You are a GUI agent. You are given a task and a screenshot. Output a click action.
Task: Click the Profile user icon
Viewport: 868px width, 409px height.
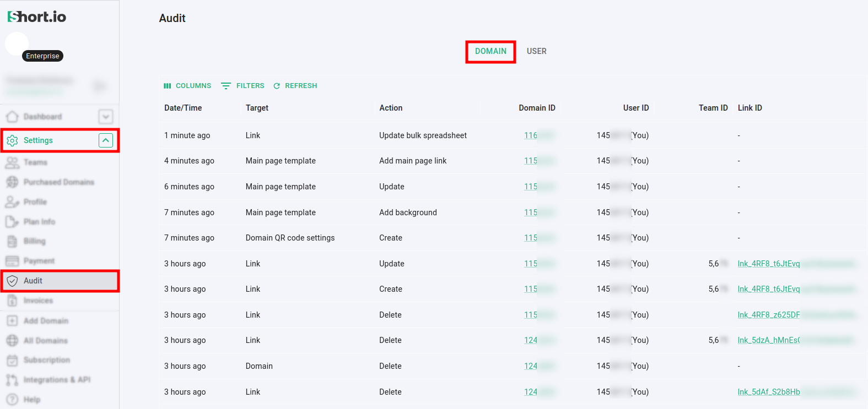pyautogui.click(x=12, y=202)
